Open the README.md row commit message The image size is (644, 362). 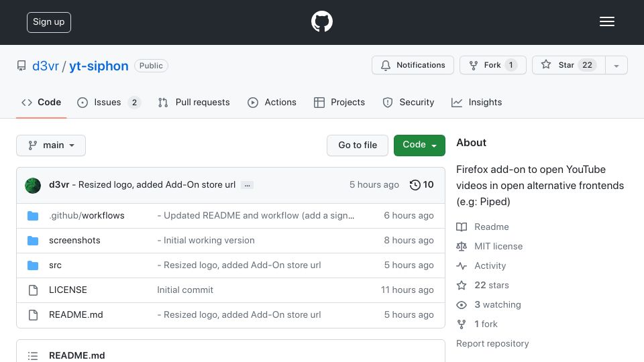tap(239, 315)
